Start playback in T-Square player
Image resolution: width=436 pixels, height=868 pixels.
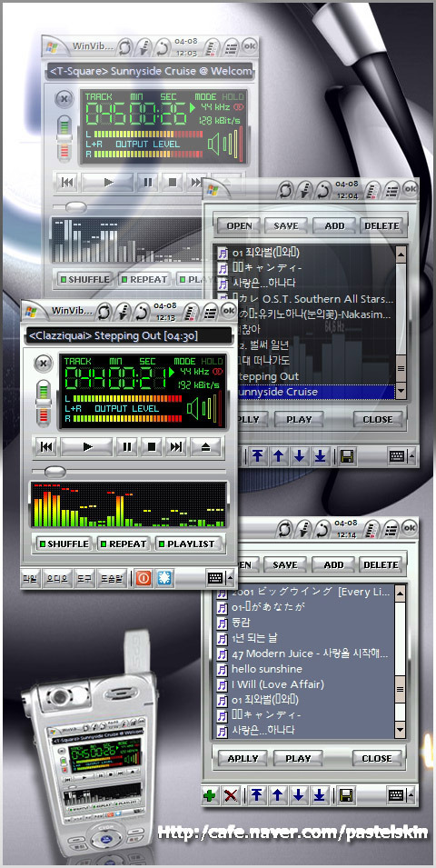108,182
